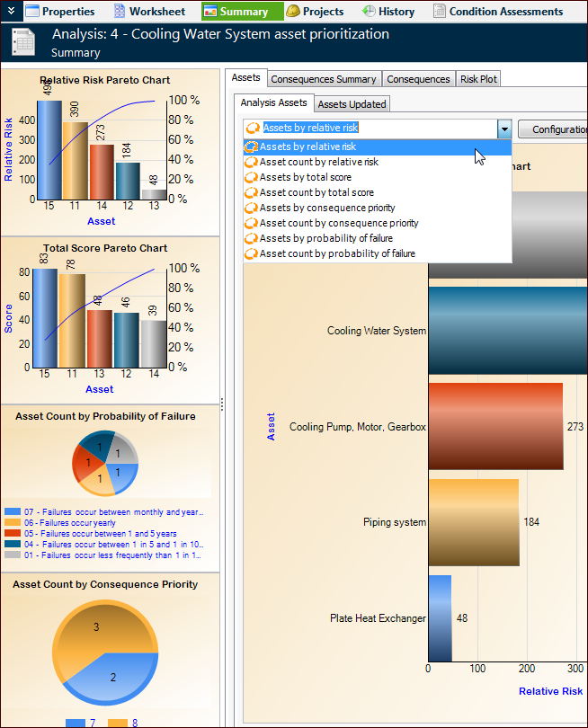Image resolution: width=588 pixels, height=728 pixels.
Task: Click the Condition Assessments document icon
Action: (x=440, y=11)
